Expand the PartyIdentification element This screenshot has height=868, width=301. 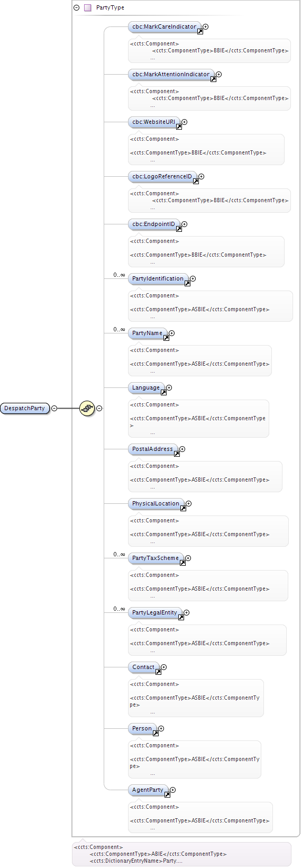tap(193, 278)
